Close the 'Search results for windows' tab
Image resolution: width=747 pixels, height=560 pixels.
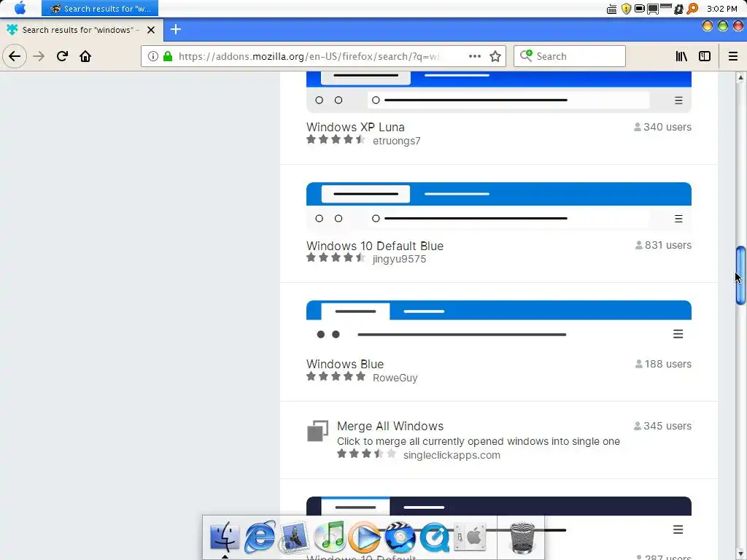(x=151, y=30)
